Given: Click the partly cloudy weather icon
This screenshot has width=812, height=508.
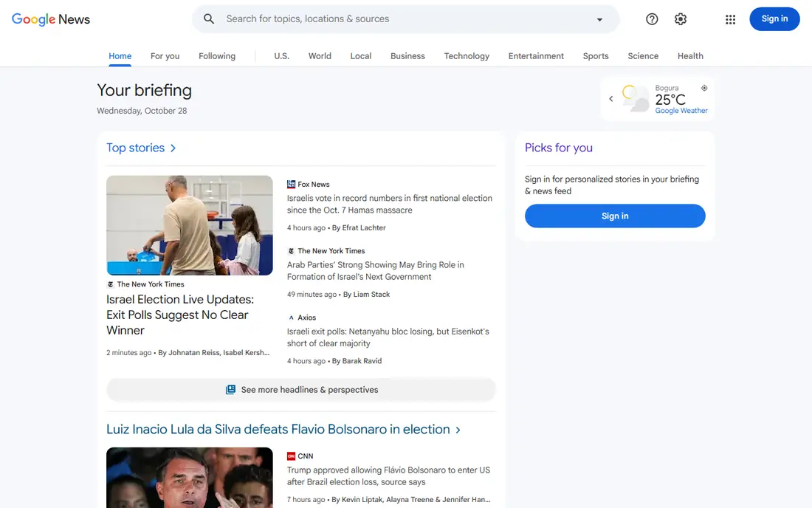Looking at the screenshot, I should tap(636, 98).
